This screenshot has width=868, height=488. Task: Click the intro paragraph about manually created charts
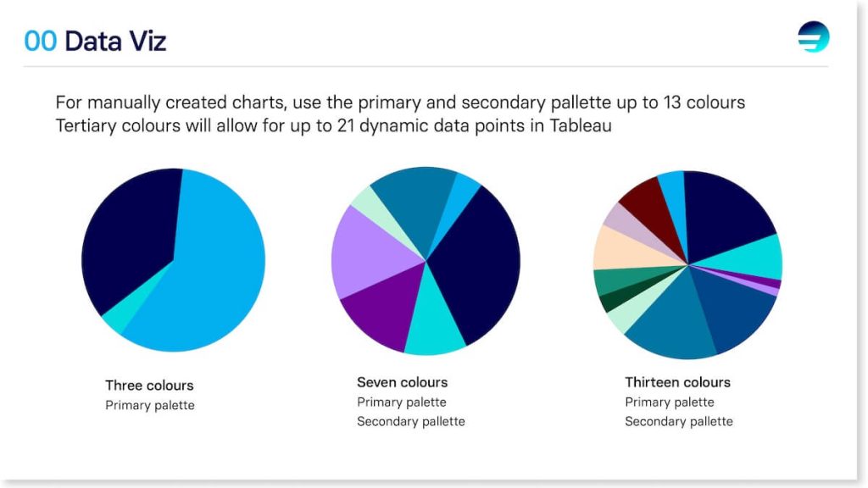click(400, 114)
